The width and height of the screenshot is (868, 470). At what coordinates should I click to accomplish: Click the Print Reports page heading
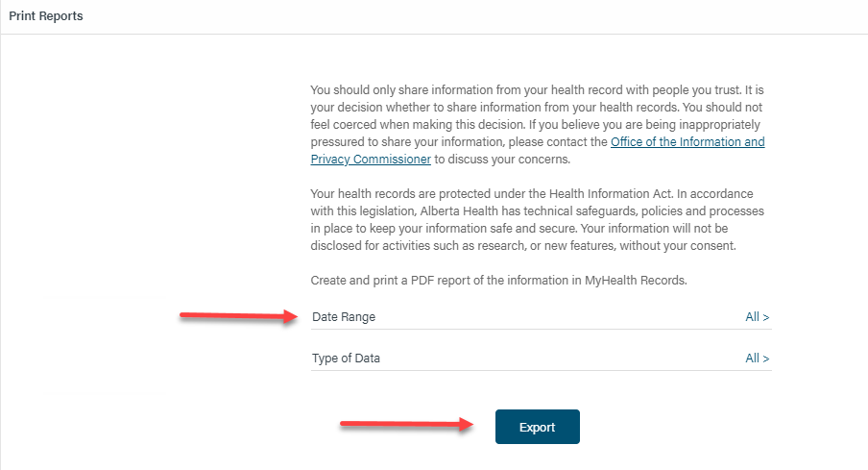point(46,16)
